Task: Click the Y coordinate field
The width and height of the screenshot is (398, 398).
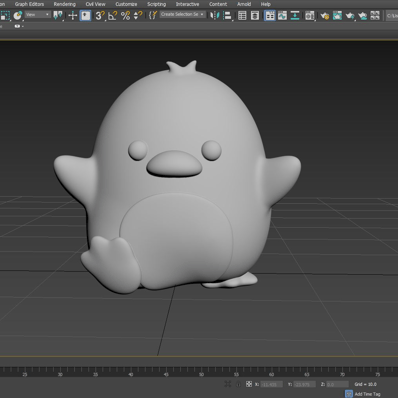Action: coord(304,384)
